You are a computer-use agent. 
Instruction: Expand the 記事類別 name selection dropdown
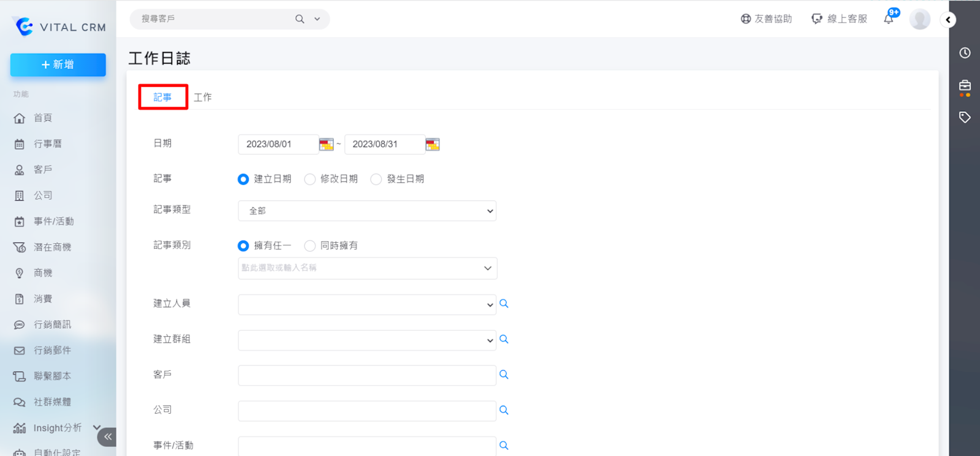coord(367,268)
